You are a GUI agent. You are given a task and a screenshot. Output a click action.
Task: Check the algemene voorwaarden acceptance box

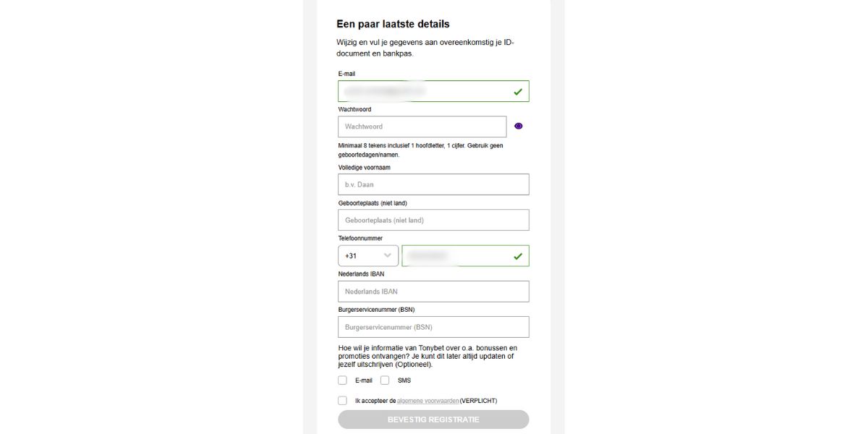tap(343, 399)
